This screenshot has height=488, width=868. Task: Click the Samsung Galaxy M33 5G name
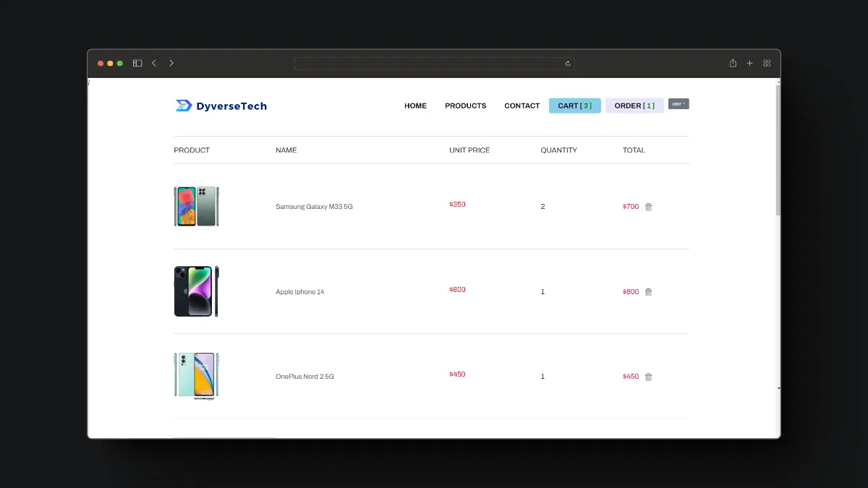click(314, 207)
